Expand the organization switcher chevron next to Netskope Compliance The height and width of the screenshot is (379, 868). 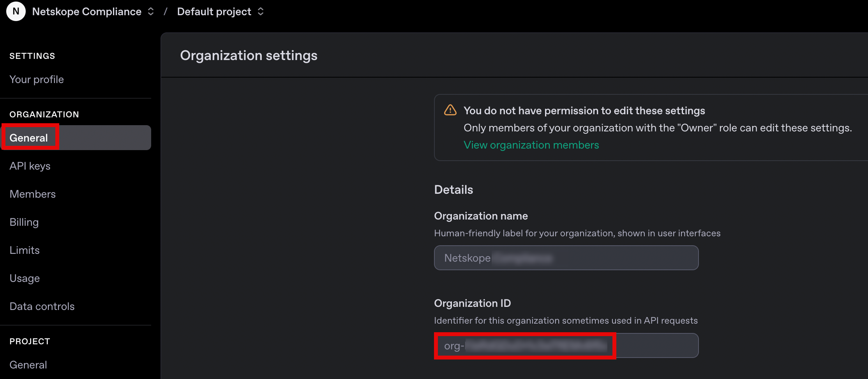pyautogui.click(x=150, y=12)
